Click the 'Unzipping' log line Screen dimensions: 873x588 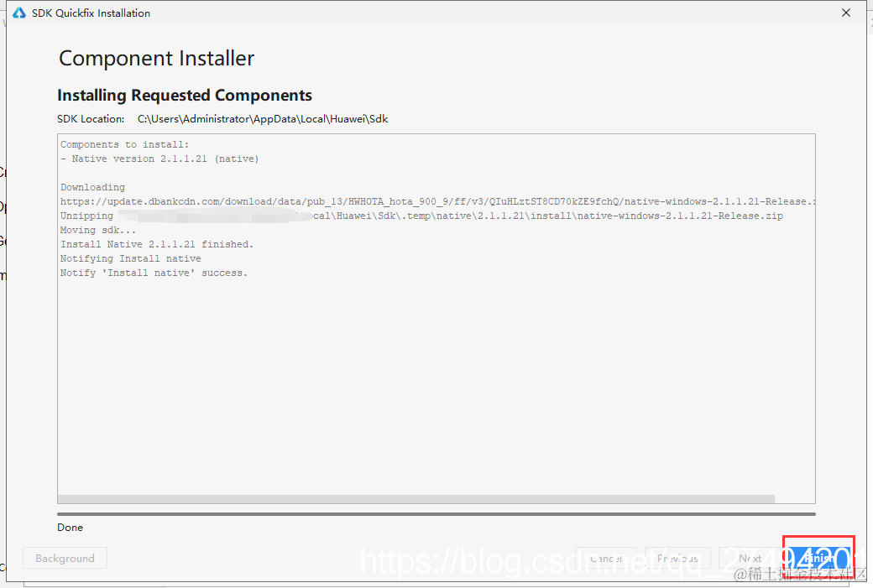(421, 216)
